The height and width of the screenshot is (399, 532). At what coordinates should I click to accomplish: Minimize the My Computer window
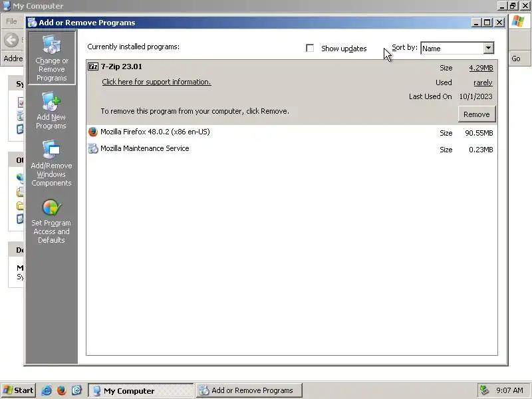point(502,6)
